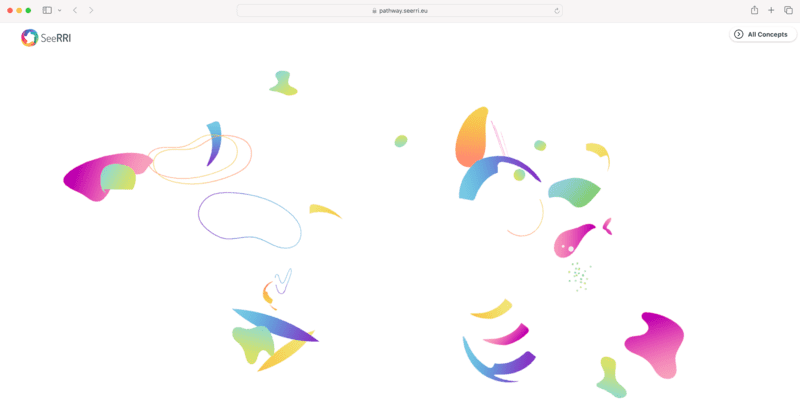The width and height of the screenshot is (800, 416).
Task: Go forward to the next page
Action: tap(91, 10)
